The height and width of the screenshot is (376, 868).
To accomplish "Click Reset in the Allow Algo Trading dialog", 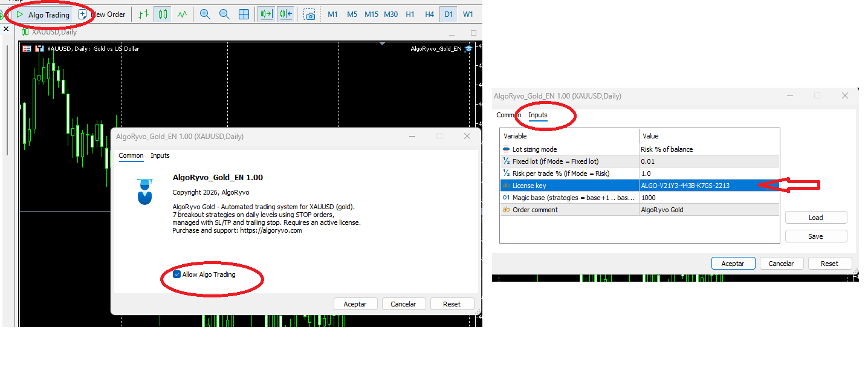I will click(452, 304).
